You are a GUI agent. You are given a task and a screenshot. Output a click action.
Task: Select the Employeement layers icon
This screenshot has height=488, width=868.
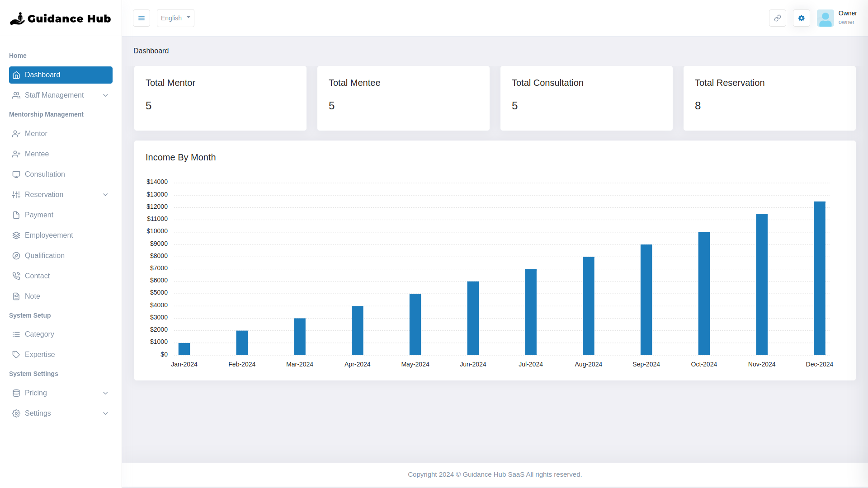click(x=16, y=235)
